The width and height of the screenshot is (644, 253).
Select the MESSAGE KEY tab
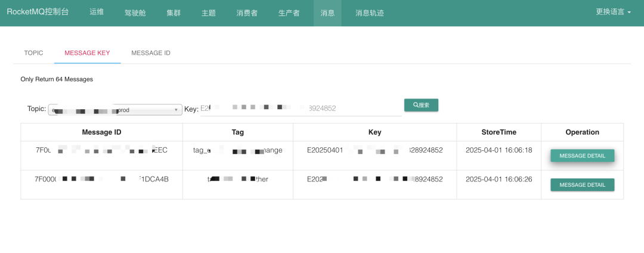tap(88, 53)
